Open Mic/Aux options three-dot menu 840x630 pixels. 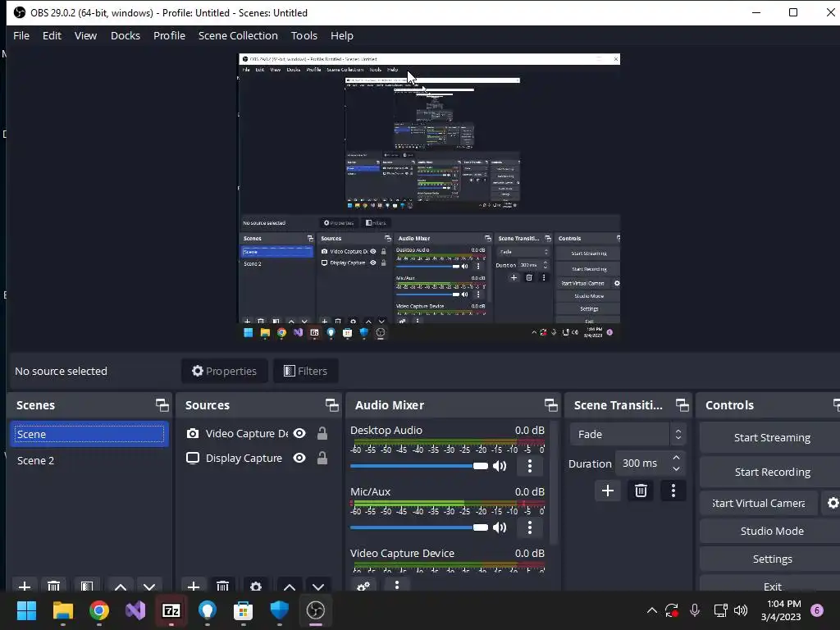tap(530, 527)
